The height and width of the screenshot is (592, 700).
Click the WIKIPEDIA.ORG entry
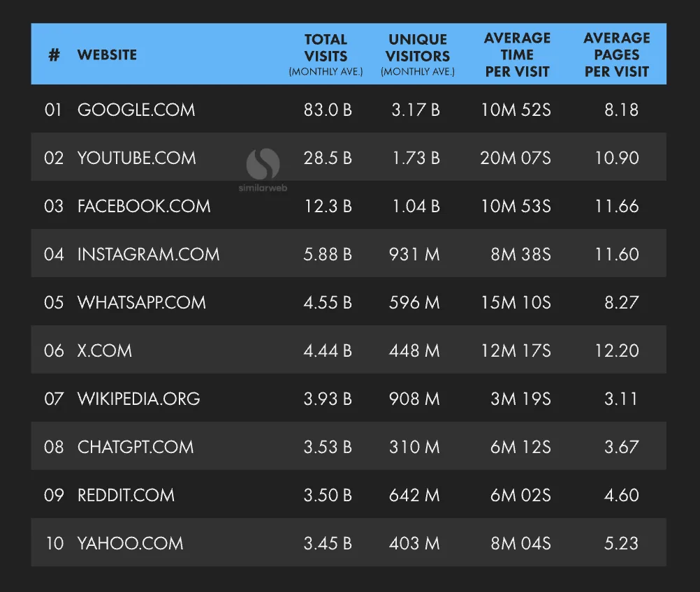[139, 399]
